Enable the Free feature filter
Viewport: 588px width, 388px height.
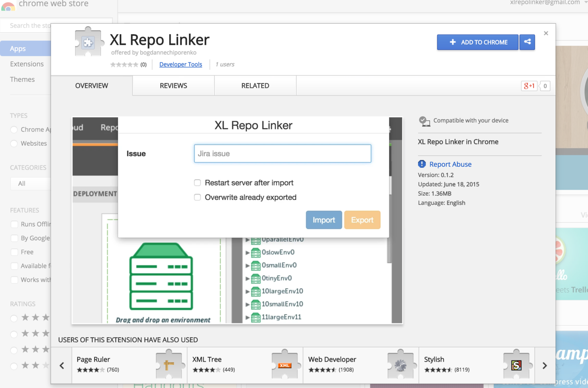tap(14, 252)
